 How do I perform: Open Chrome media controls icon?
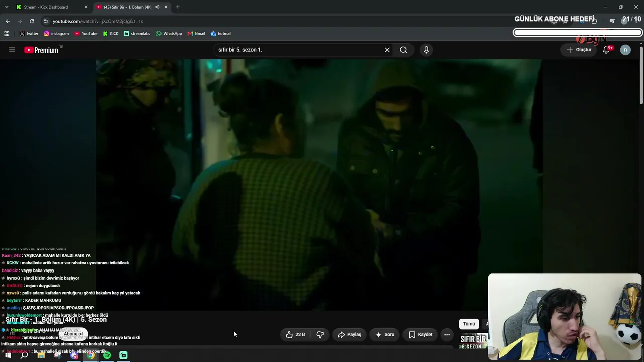612,21
